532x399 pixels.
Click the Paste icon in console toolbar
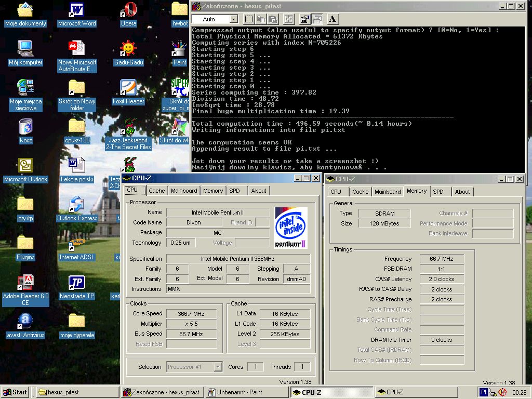[273, 19]
